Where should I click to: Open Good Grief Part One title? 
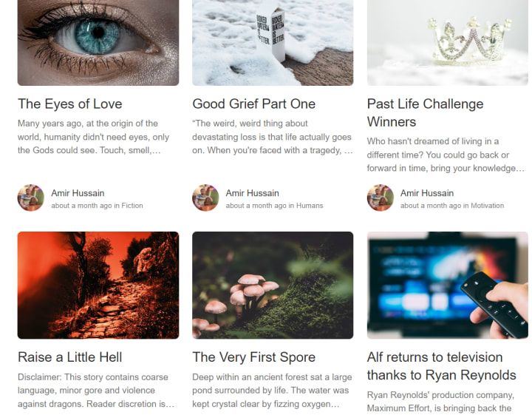[253, 104]
